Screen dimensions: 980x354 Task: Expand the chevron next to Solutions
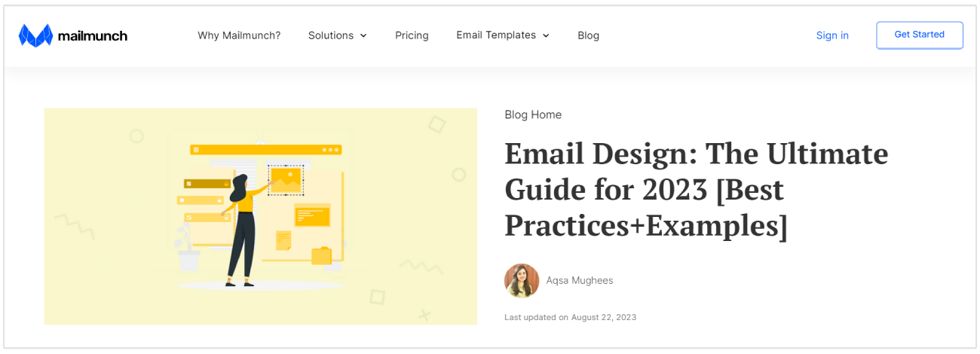[363, 35]
